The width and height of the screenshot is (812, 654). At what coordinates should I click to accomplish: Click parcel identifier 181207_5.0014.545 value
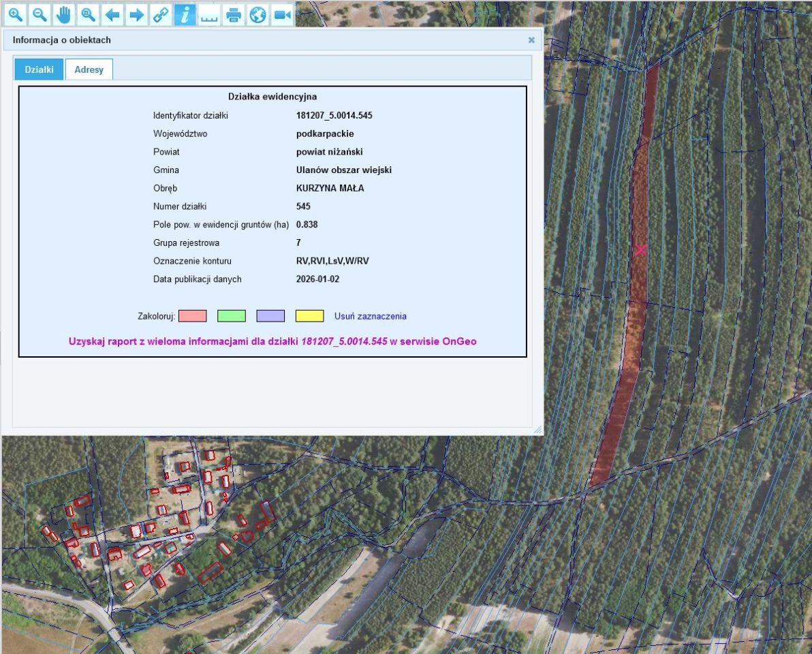(334, 116)
